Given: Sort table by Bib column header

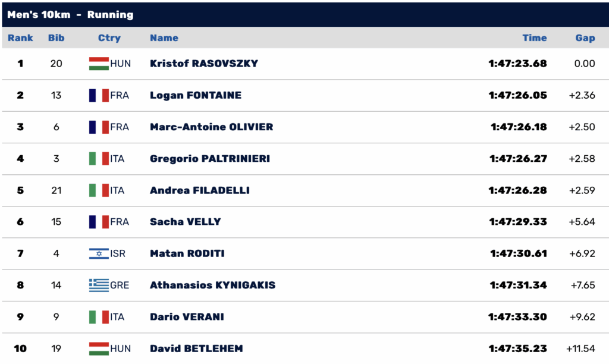Looking at the screenshot, I should tap(56, 38).
